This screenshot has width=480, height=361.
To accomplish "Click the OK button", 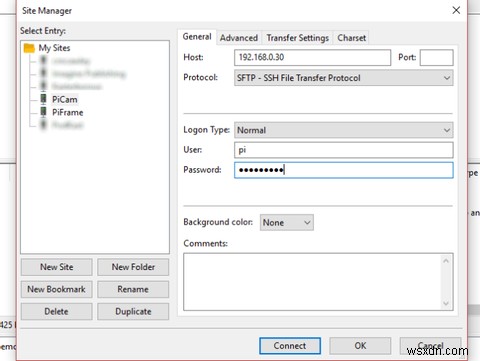I will click(x=360, y=346).
